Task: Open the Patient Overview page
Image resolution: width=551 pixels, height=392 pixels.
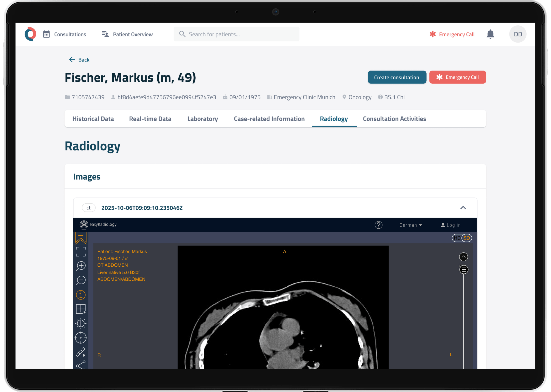Action: click(x=127, y=34)
